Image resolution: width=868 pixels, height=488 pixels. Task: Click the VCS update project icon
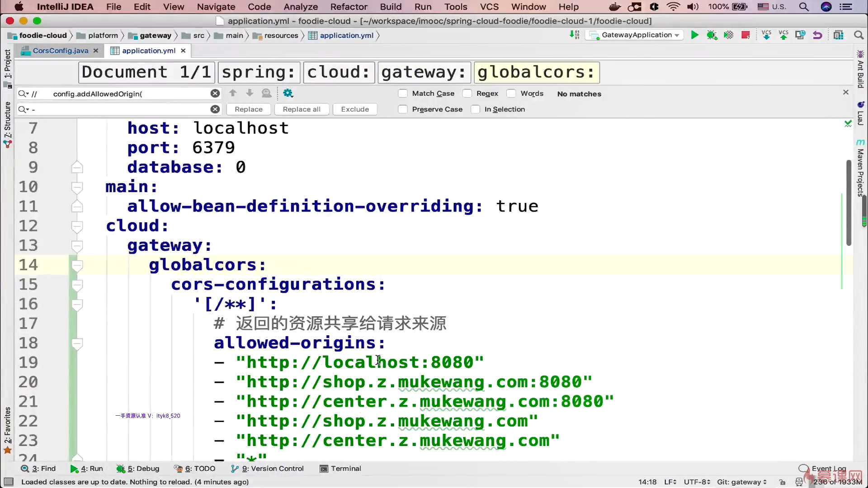tap(766, 35)
